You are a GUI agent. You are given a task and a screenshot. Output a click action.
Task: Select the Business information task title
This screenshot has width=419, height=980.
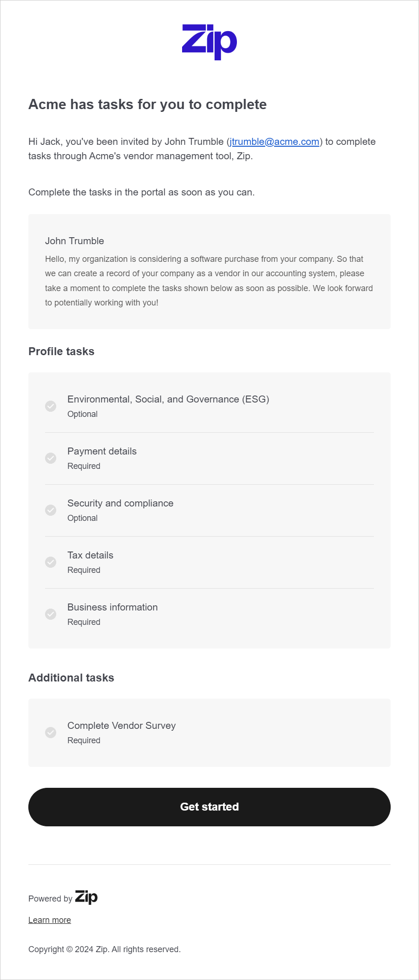coord(112,607)
